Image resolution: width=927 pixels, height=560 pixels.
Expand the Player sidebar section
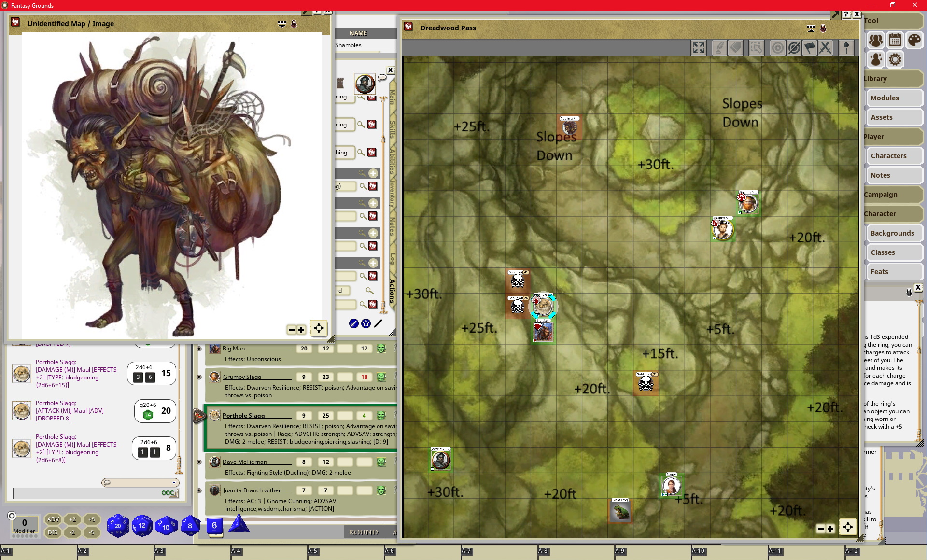pos(893,137)
